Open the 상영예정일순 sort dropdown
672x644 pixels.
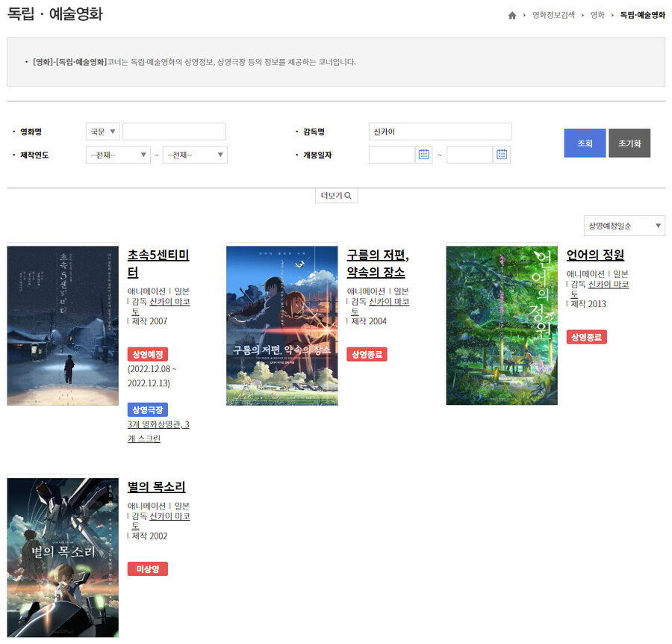(x=624, y=226)
